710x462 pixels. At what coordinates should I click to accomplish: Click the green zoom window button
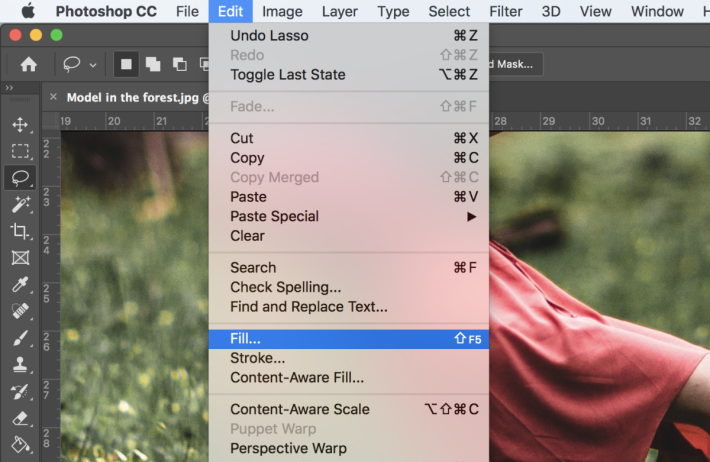click(56, 35)
